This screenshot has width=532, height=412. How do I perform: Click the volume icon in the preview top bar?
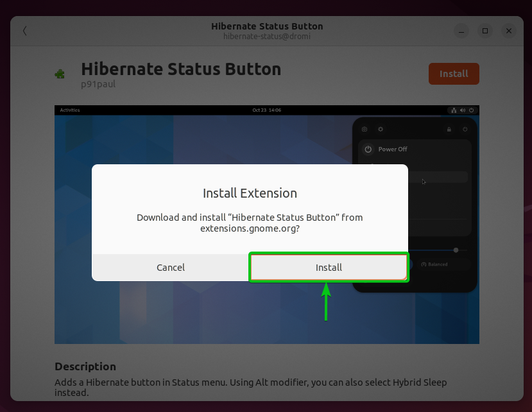[463, 110]
